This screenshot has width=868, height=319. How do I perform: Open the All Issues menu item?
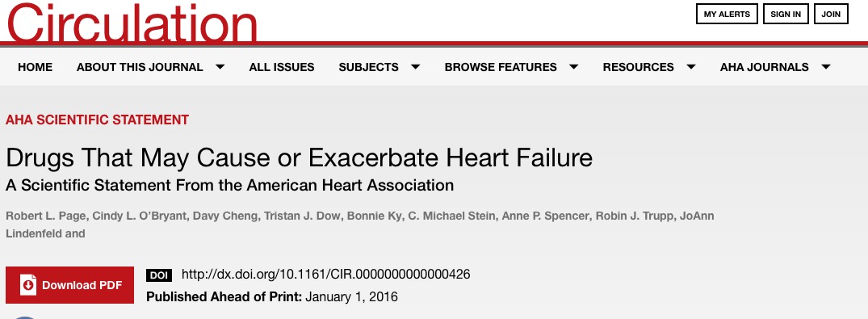pyautogui.click(x=281, y=67)
